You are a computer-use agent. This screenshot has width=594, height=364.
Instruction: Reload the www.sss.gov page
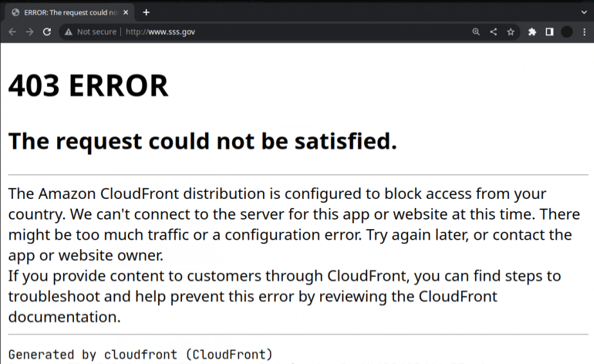pos(47,32)
